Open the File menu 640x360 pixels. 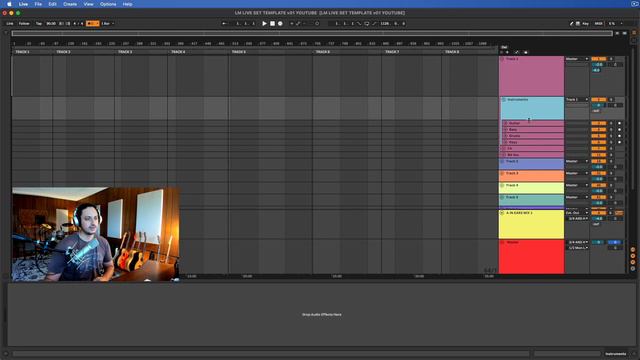(x=38, y=4)
